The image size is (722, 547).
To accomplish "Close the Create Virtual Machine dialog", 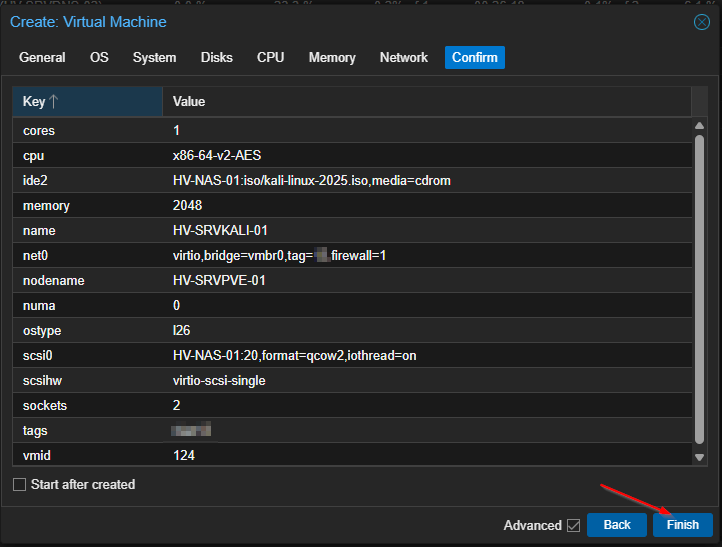I will (x=701, y=22).
